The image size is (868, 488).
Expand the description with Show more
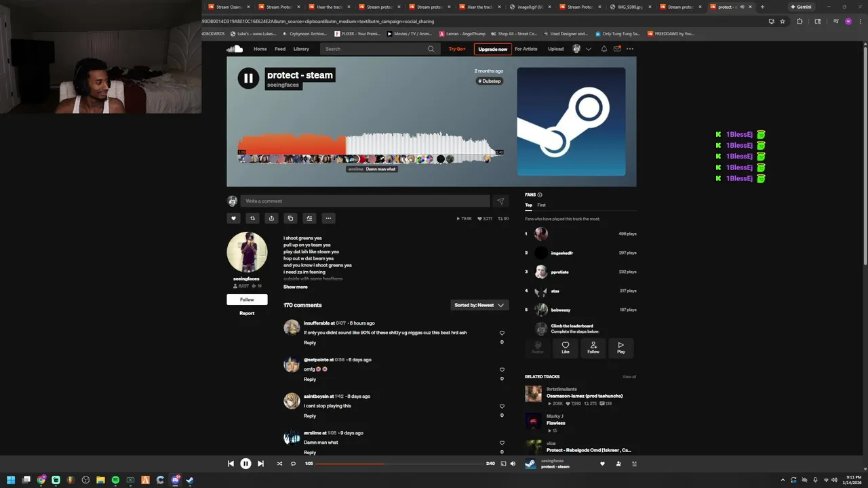point(295,287)
